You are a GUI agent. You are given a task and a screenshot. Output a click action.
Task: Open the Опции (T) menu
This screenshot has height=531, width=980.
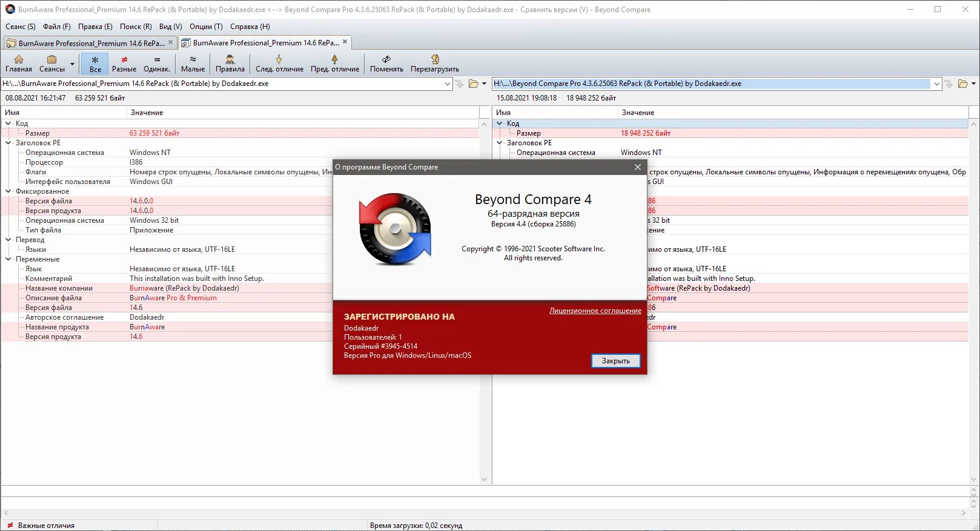[206, 27]
